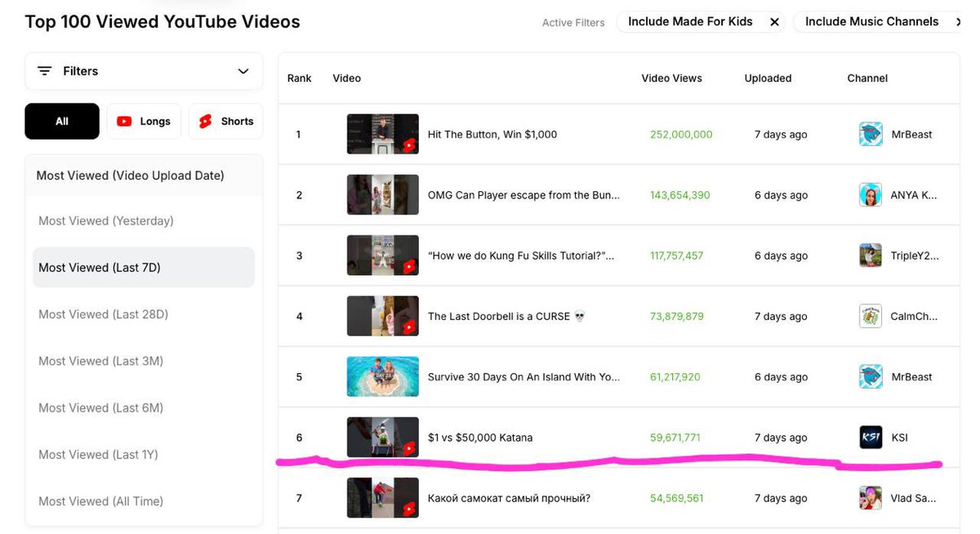The width and height of the screenshot is (980, 534).
Task: Select Most Viewed (Last 6M)
Action: pyautogui.click(x=101, y=407)
